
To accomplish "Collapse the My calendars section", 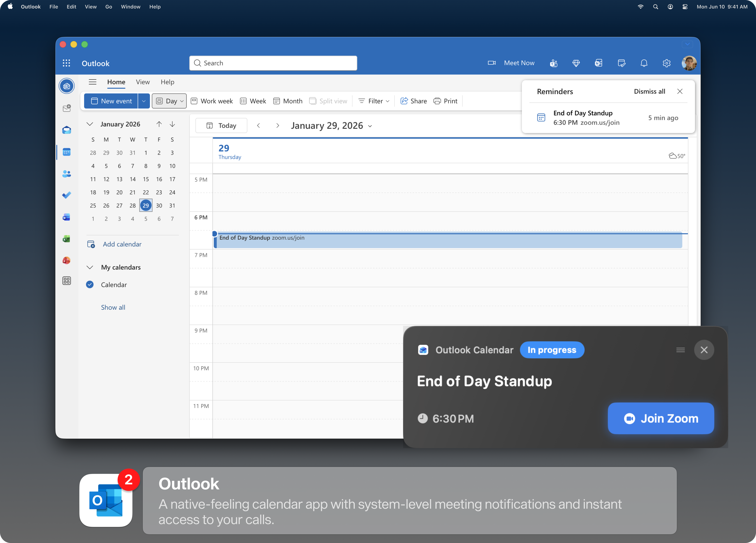I will click(90, 267).
